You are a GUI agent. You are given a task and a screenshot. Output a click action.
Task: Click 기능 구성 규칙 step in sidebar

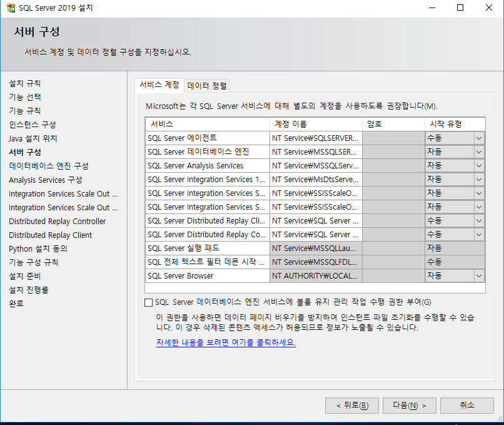33,262
